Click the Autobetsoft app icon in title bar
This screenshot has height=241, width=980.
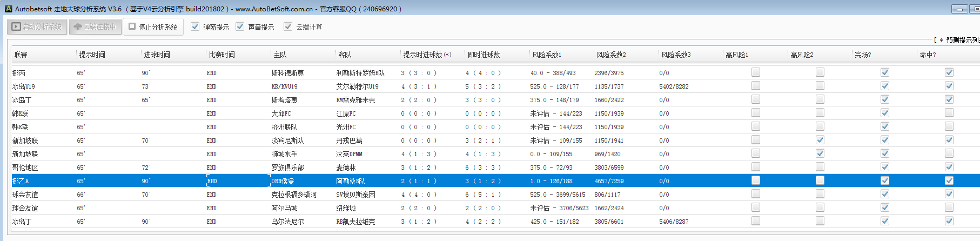click(8, 9)
